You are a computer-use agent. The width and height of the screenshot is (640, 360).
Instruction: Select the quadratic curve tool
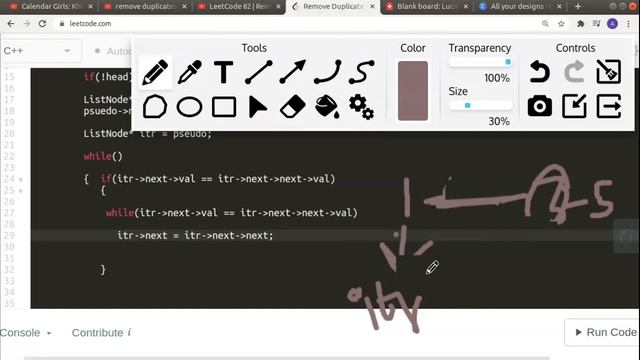(327, 72)
